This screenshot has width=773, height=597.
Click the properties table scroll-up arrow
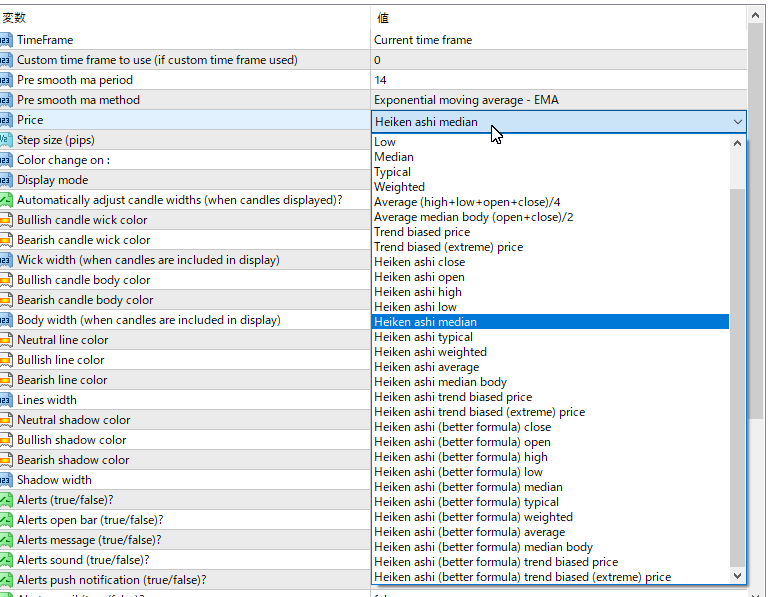pyautogui.click(x=755, y=15)
